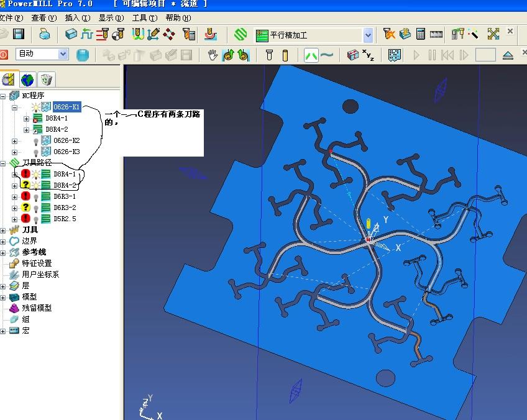Switch to the globe browser tab

point(28,80)
